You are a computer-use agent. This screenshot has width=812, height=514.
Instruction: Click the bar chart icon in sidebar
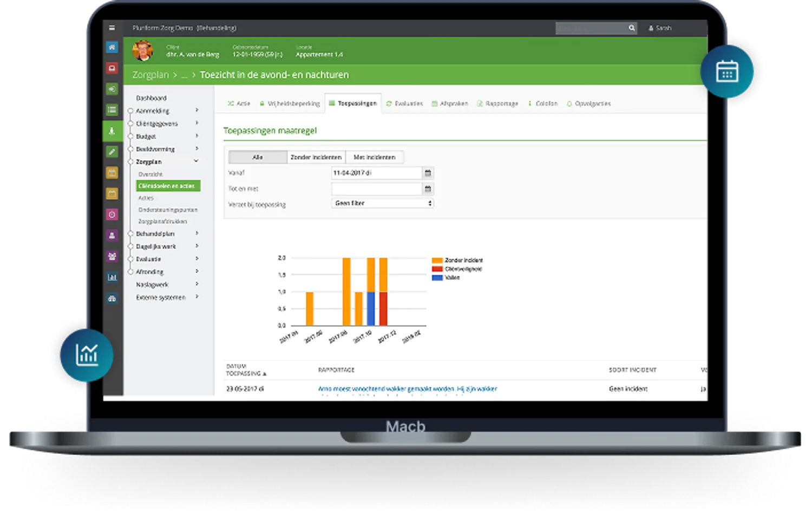coord(112,278)
